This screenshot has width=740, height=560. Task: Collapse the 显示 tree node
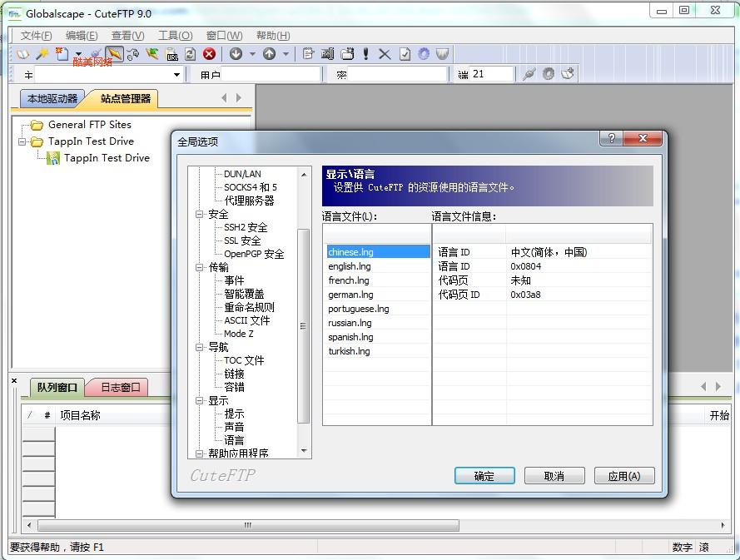[200, 400]
